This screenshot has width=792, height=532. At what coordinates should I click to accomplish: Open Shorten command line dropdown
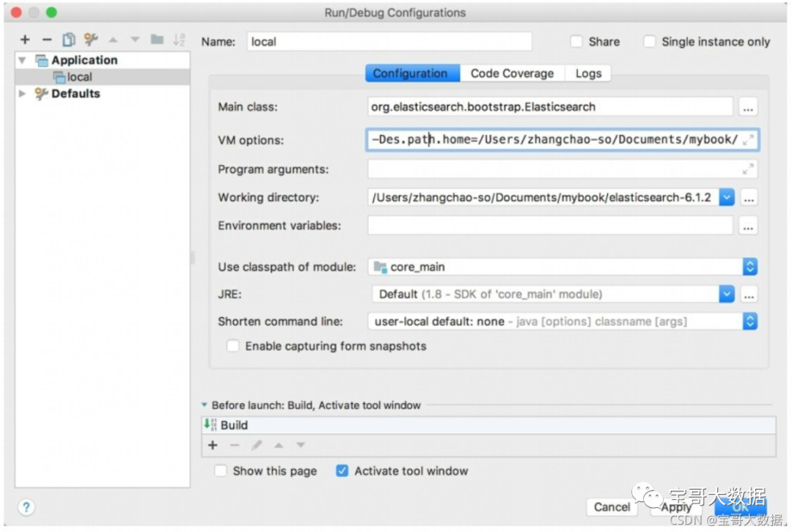[750, 321]
